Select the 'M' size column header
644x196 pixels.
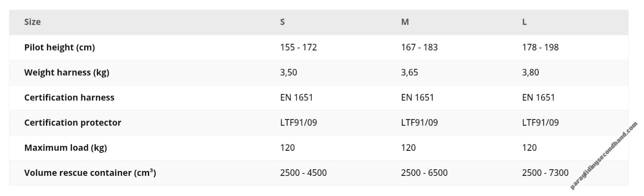(405, 22)
